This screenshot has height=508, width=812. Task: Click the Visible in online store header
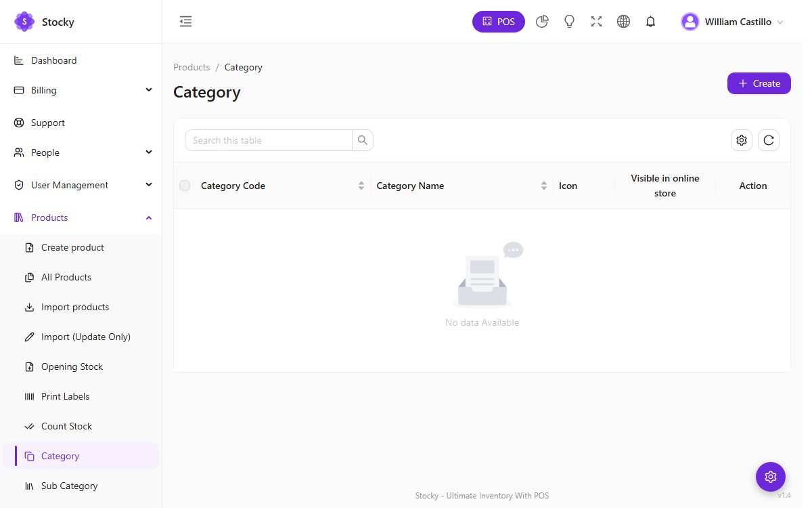tap(665, 186)
